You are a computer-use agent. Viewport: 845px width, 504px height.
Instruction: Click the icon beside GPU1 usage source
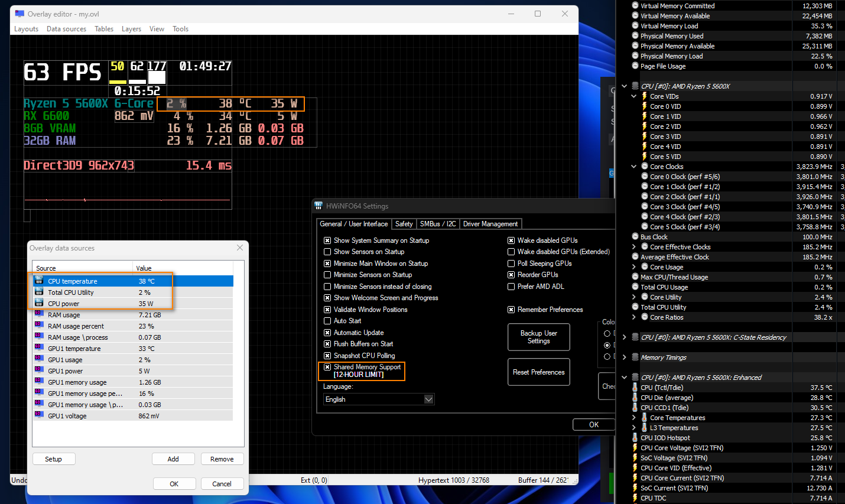tap(39, 359)
